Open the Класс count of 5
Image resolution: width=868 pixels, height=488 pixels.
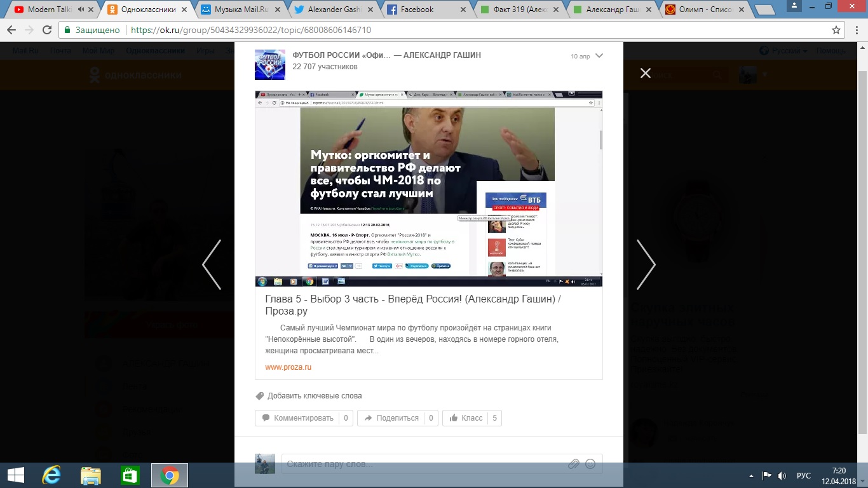[x=494, y=418]
